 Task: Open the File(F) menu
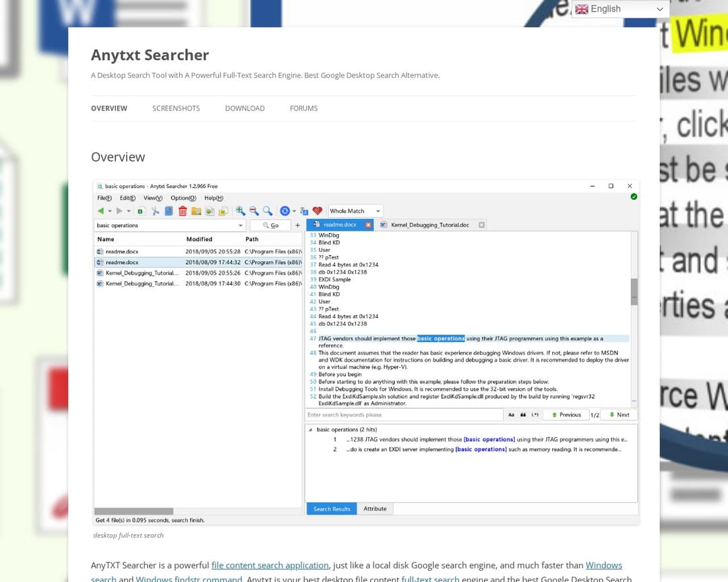104,198
